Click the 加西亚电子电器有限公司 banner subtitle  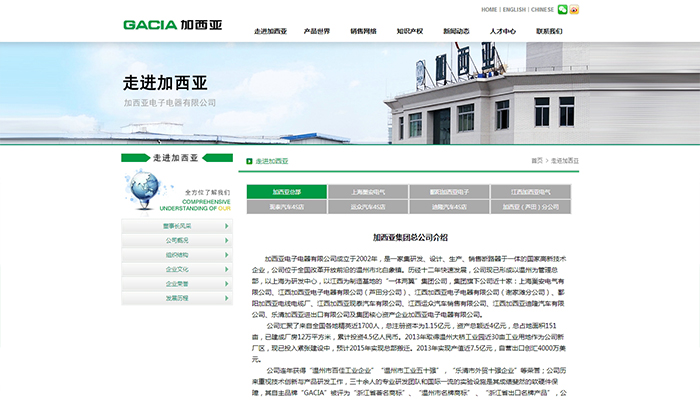click(x=170, y=103)
